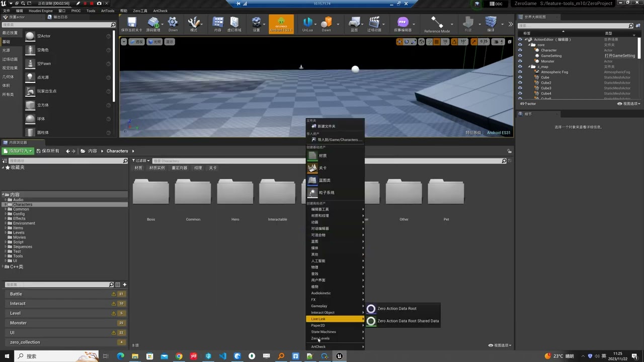Click the Add/Import green button

tap(18, 151)
